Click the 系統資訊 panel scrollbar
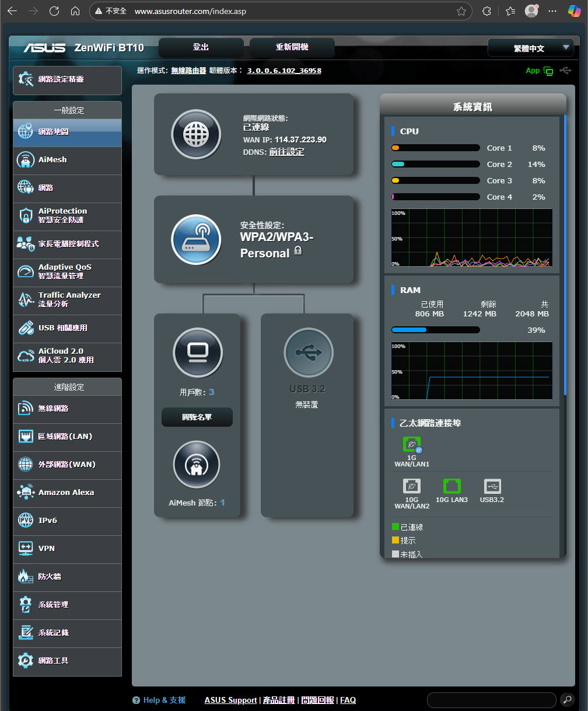This screenshot has width=588, height=711. (565, 255)
